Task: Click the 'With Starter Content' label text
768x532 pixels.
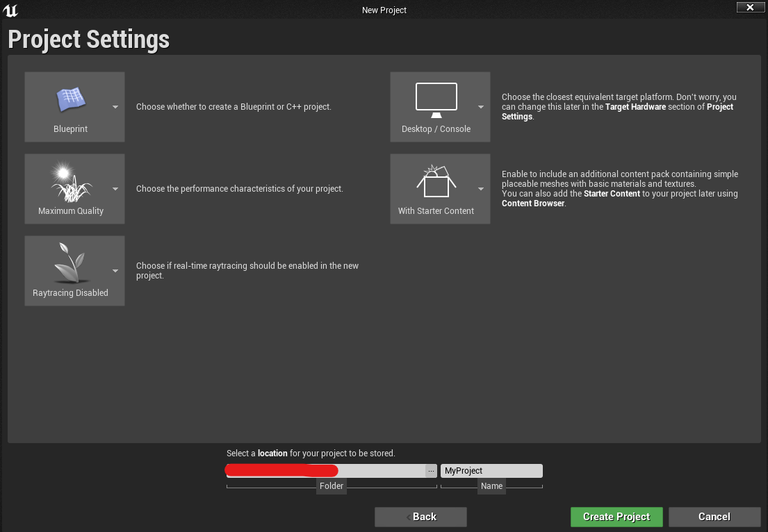Action: click(x=436, y=211)
